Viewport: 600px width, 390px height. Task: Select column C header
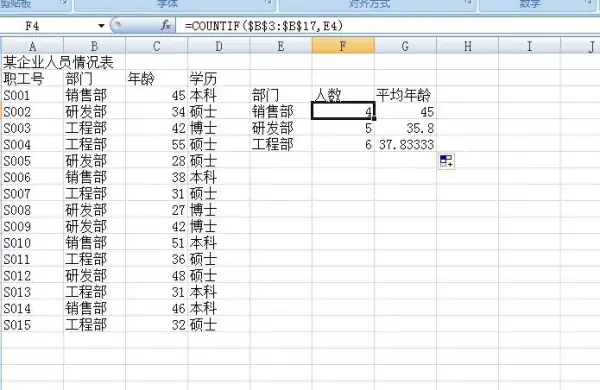pyautogui.click(x=157, y=46)
